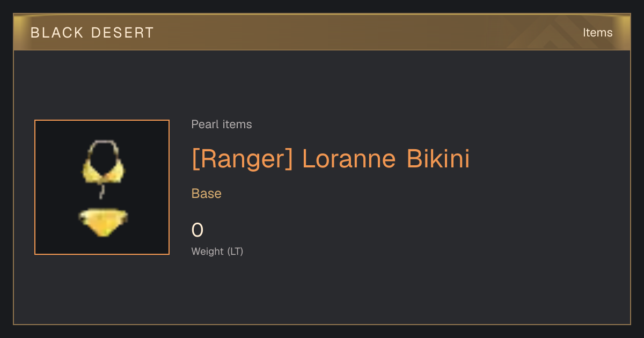This screenshot has height=338, width=644.
Task: Click the yellow bikini bottom icon
Action: pyautogui.click(x=103, y=222)
